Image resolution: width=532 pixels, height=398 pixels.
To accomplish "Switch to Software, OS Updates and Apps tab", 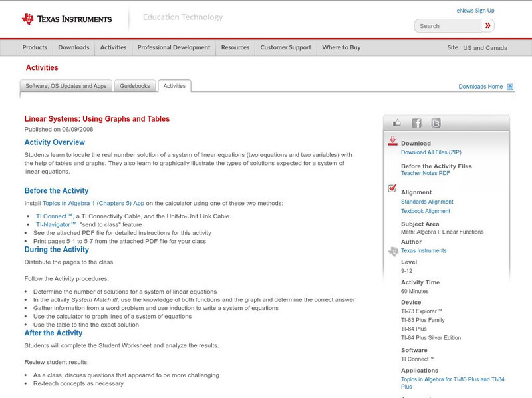I will click(x=66, y=86).
